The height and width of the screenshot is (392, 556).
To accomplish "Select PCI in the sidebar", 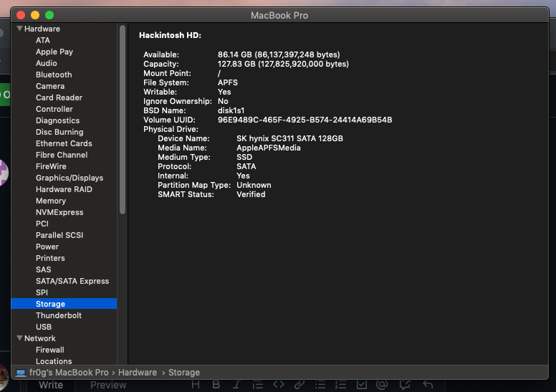I will point(42,224).
